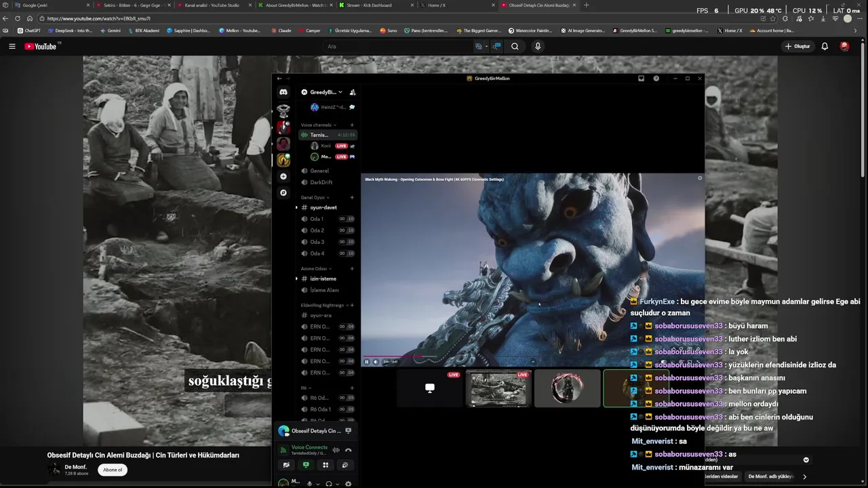Join the General voice channel
868x488 pixels.
click(x=328, y=171)
